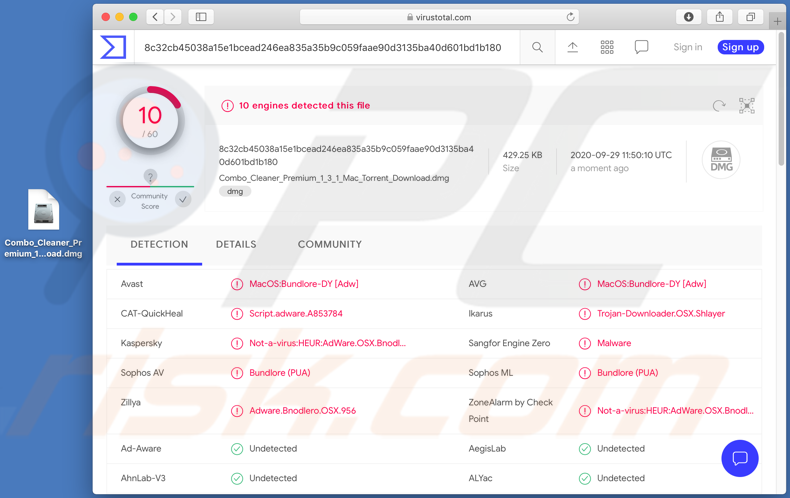This screenshot has width=790, height=498.
Task: Vote harmless with community check icon
Action: point(183,200)
